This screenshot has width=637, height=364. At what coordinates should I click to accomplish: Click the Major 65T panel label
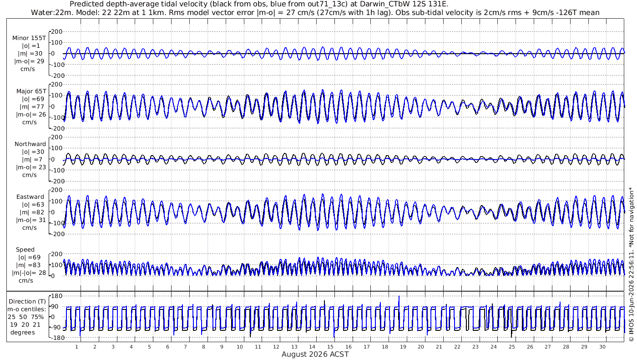point(30,91)
